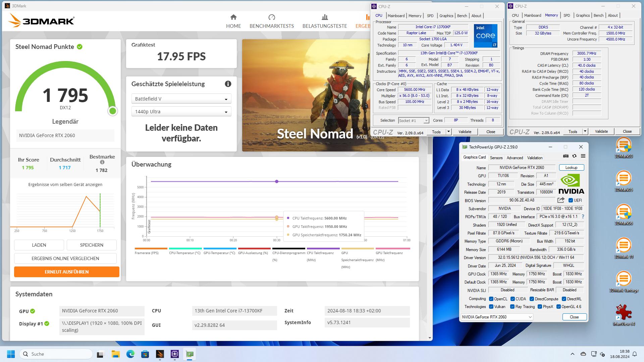Launch Microsoft Edge from the taskbar
The width and height of the screenshot is (644, 362).
pos(130,354)
